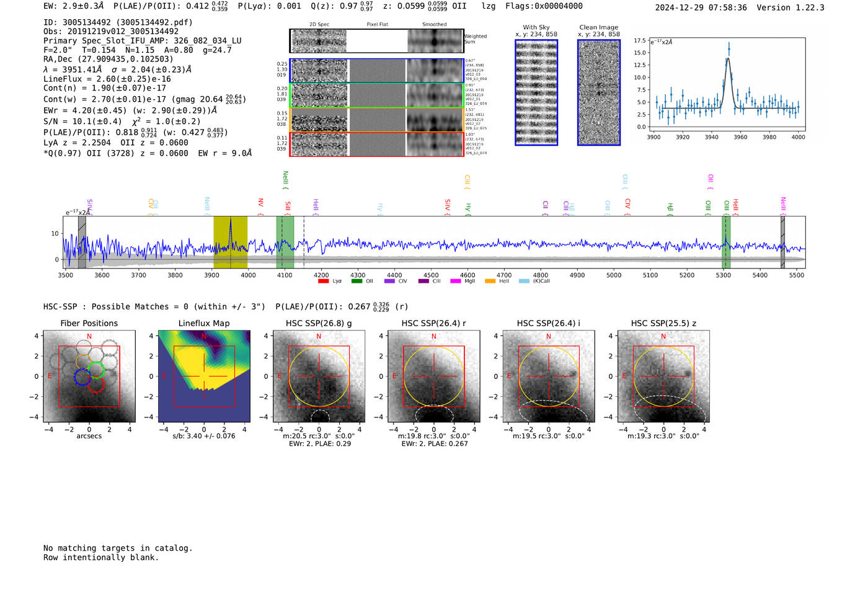Click the 2024-12-29 07:58:36 timestamp
This screenshot has height=591, width=868.
pos(701,7)
